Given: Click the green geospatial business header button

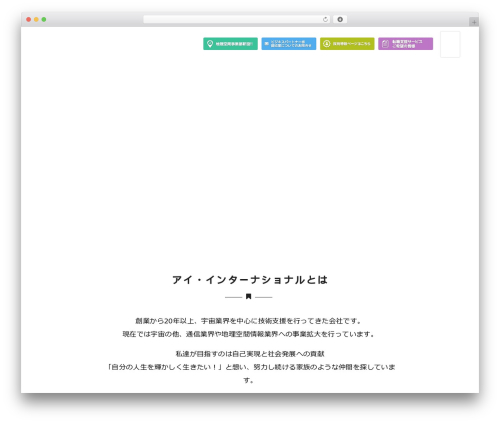Looking at the screenshot, I should [230, 44].
